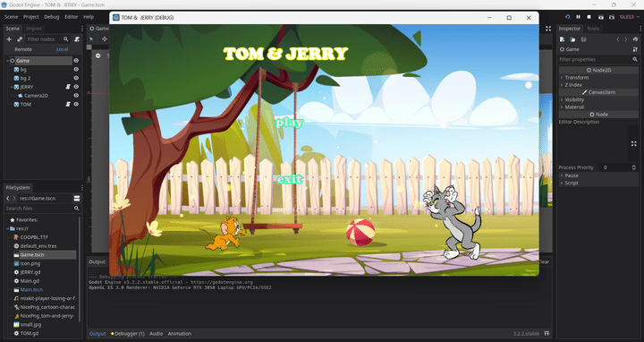
Task: Play a custom scene
Action: (612, 17)
